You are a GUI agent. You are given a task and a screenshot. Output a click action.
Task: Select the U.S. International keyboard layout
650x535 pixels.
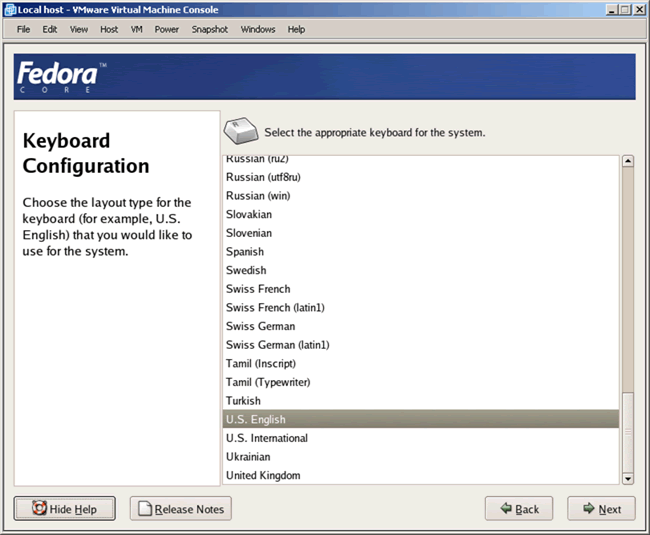pos(267,438)
